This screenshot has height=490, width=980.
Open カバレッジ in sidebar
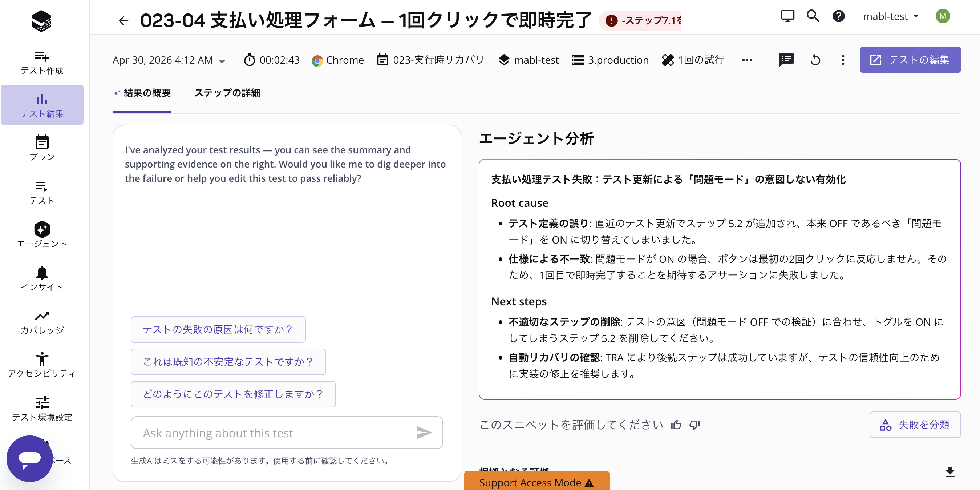coord(42,322)
